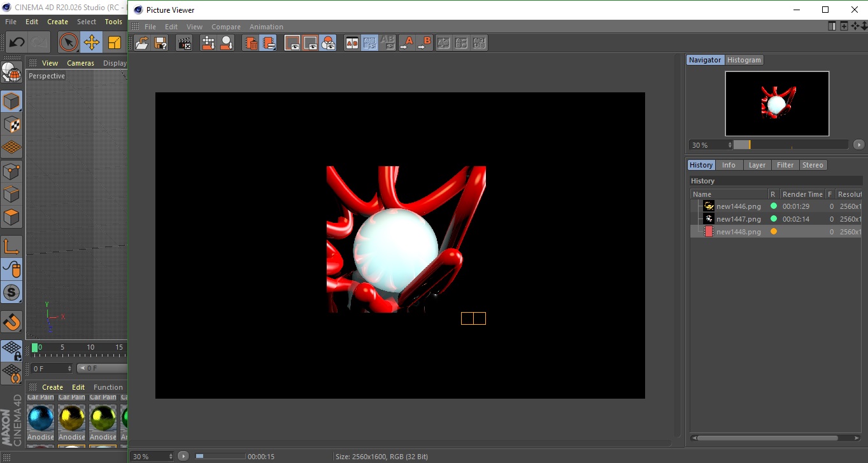Open the Animation menu
This screenshot has width=868, height=463.
(x=266, y=27)
